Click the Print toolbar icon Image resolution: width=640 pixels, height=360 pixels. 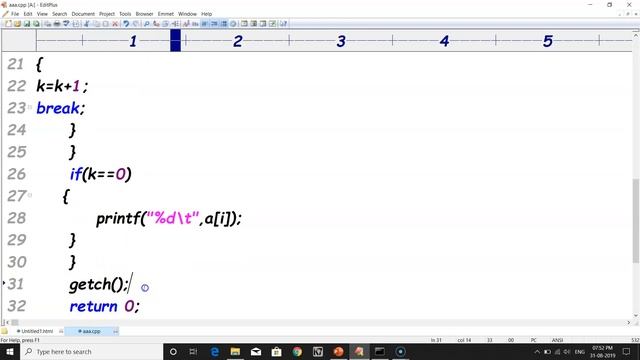click(57, 24)
